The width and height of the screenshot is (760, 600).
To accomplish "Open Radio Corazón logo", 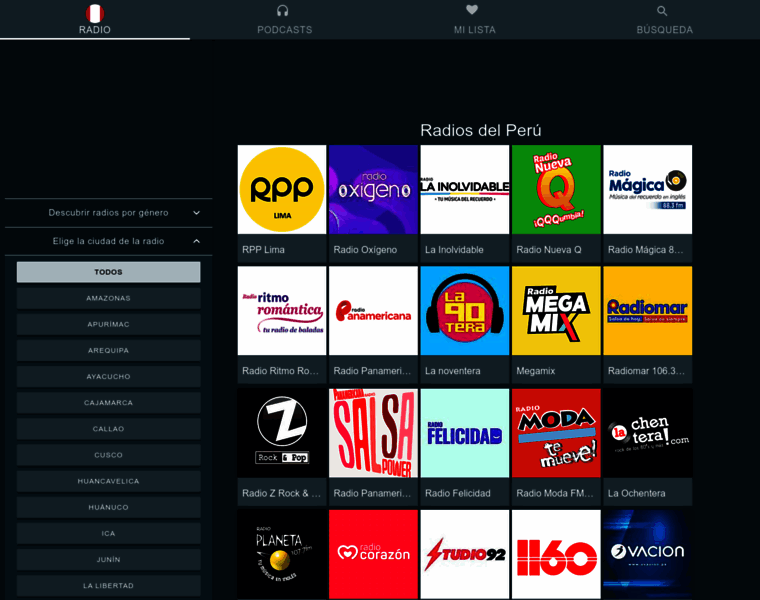I will [x=373, y=554].
